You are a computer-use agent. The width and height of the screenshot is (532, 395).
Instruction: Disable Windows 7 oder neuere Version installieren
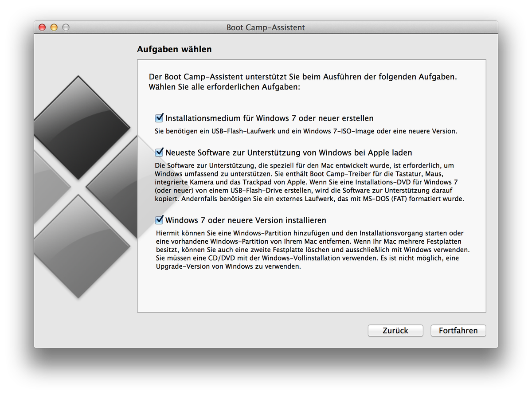(159, 220)
